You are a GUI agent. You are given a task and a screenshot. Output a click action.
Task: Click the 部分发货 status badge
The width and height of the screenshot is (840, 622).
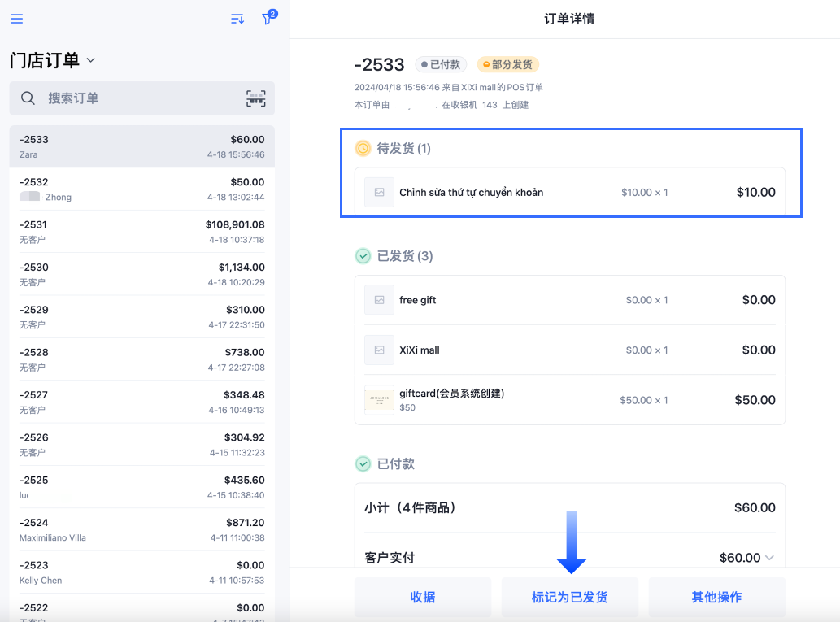[508, 65]
